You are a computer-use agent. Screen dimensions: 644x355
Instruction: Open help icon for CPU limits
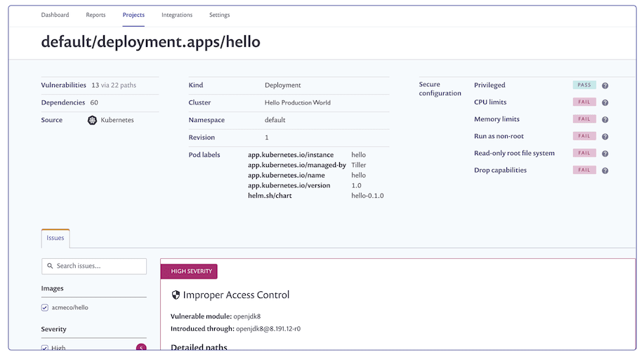tap(605, 102)
